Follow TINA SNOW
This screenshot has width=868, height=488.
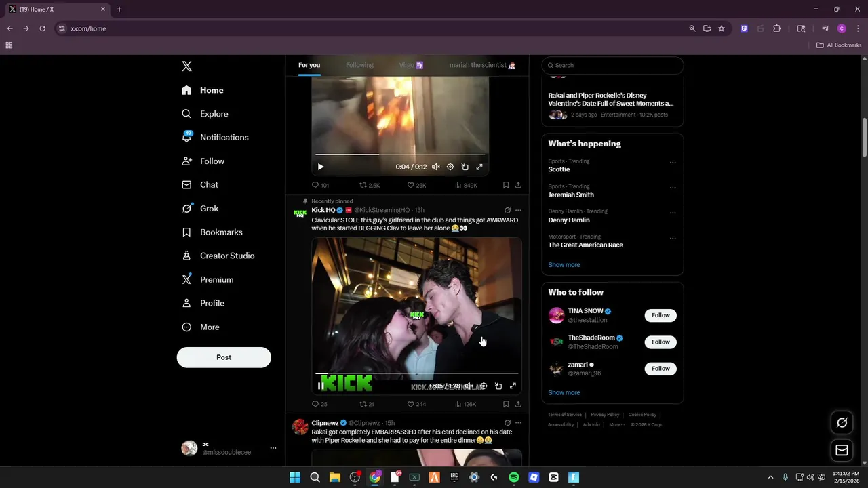(660, 315)
